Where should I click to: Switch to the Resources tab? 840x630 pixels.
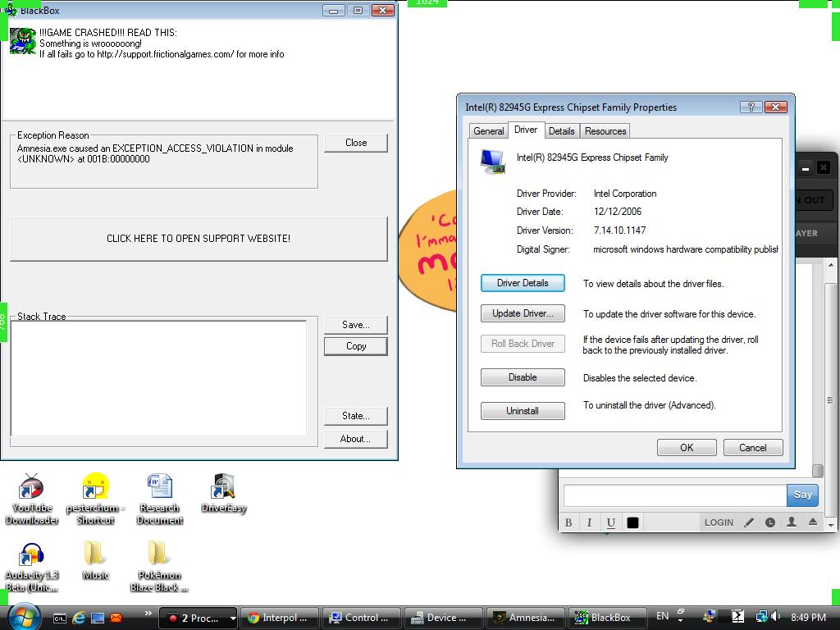tap(605, 131)
